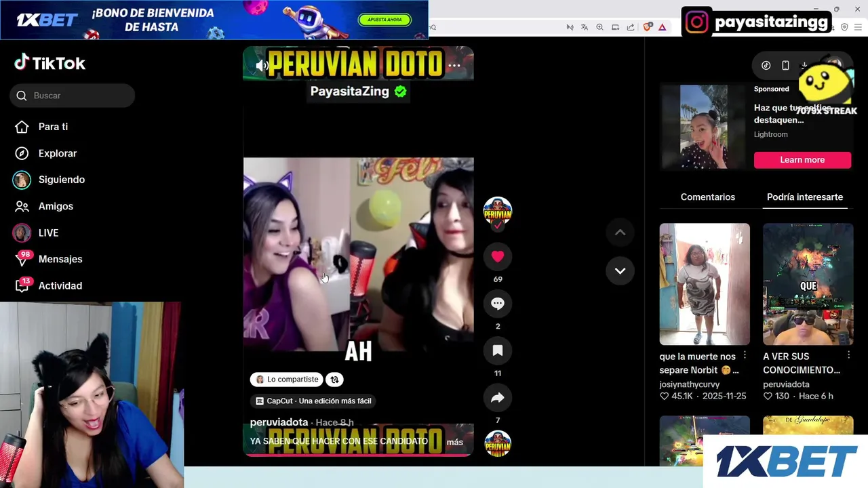
Task: Open the Peruvian Doto creator avatar
Action: (x=498, y=211)
